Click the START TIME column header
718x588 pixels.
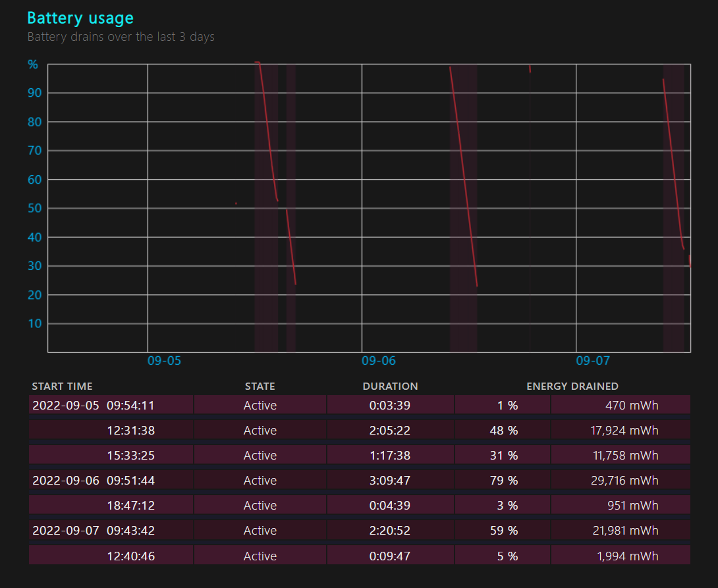[x=62, y=387]
